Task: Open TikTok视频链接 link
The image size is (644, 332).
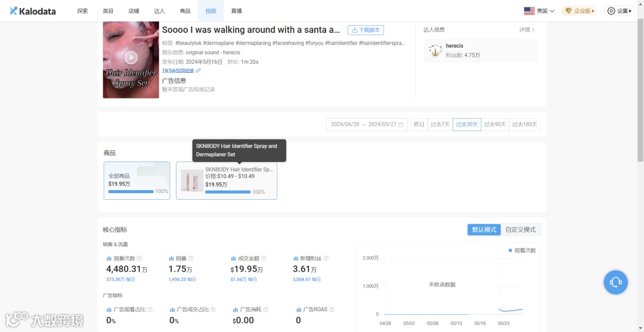Action: tap(178, 70)
